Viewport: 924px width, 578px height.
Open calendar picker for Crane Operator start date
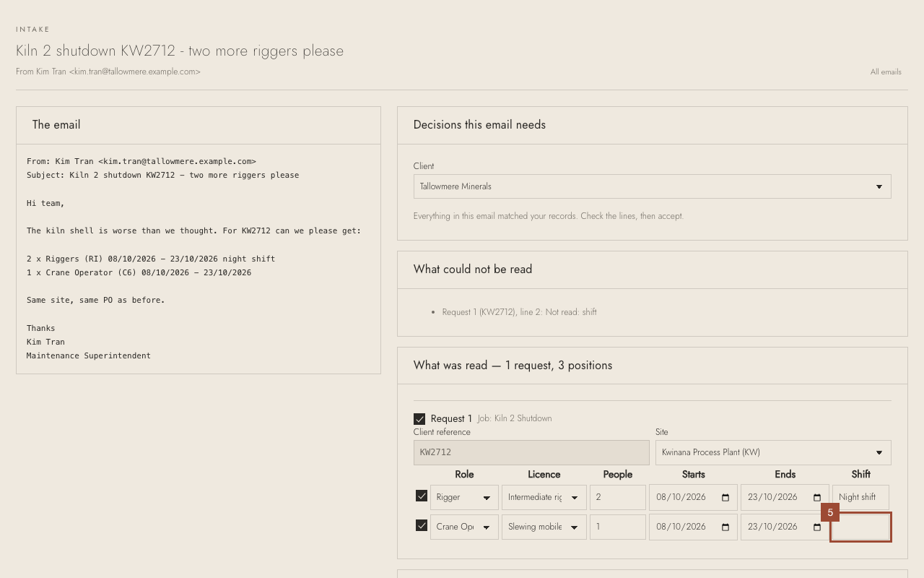[725, 527]
